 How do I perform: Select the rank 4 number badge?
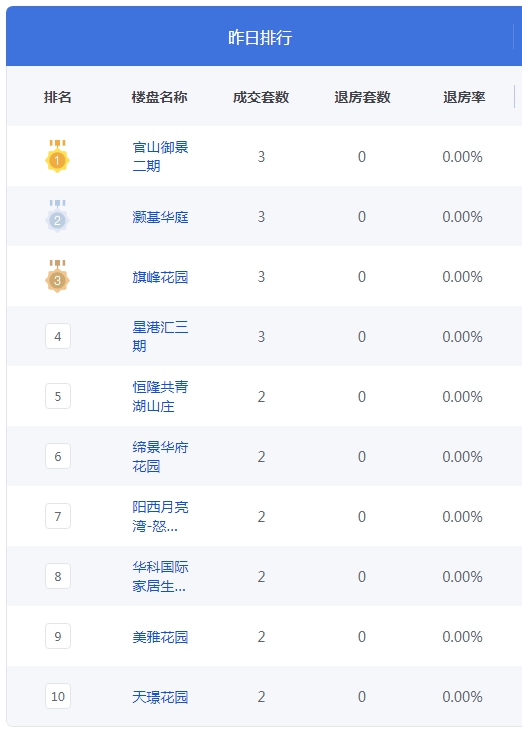[x=58, y=336]
